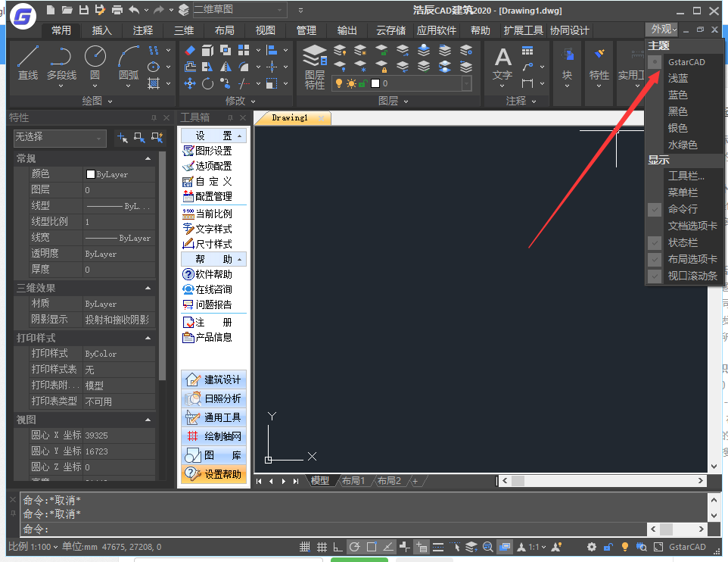Choose the 浅蓝 theme menu item
Viewport: 728px width, 562px height.
tap(678, 78)
